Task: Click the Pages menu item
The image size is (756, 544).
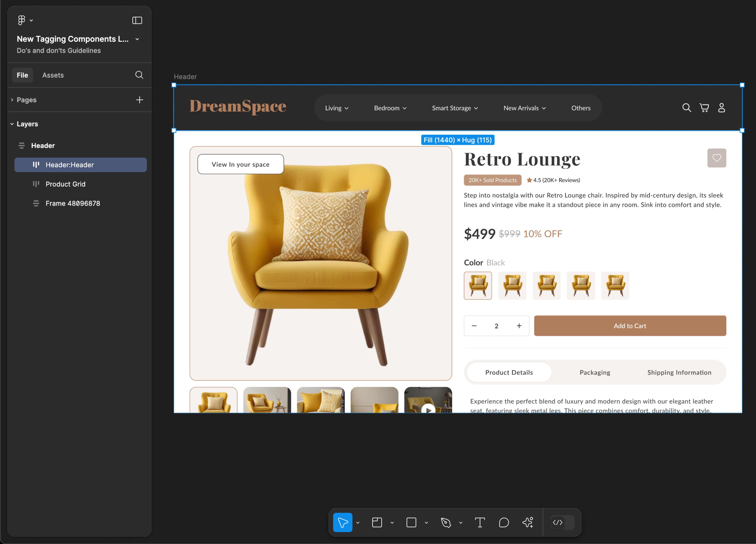Action: point(27,99)
